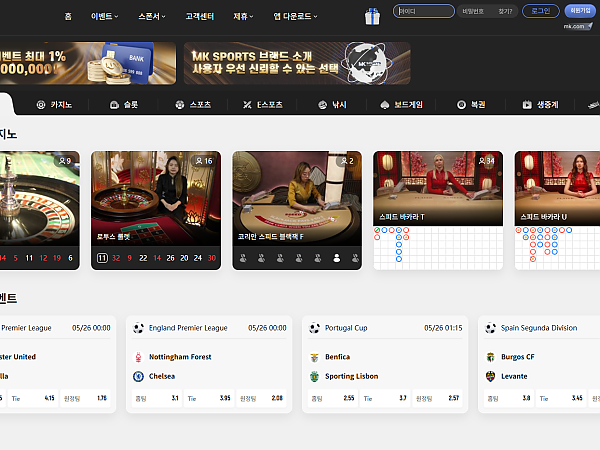This screenshot has height=450, width=600.
Task: Bet Tie odds 3.45 on Burgos vs Levante
Action: click(561, 398)
